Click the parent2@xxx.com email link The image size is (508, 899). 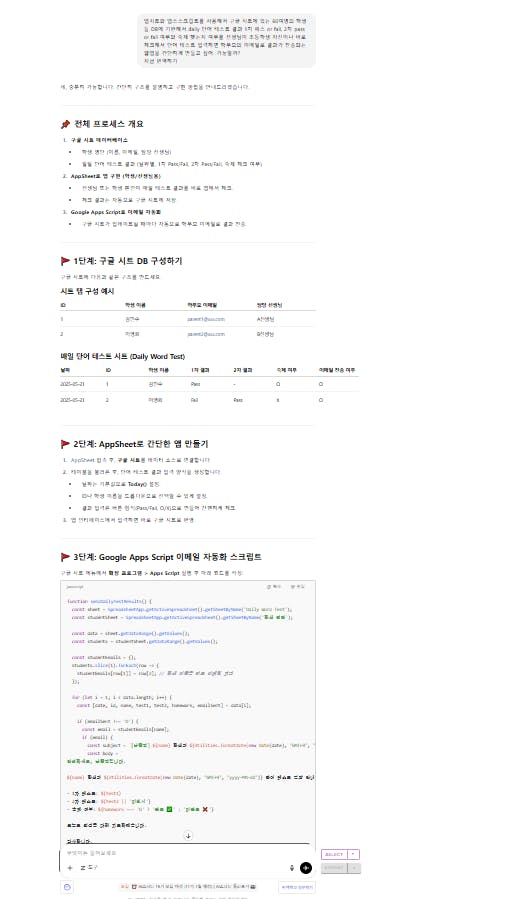(206, 333)
